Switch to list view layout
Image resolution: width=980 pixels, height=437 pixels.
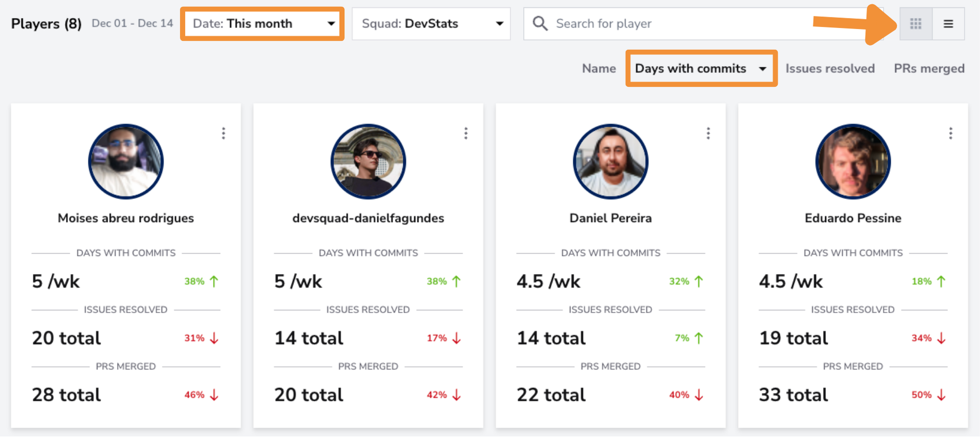pos(948,24)
